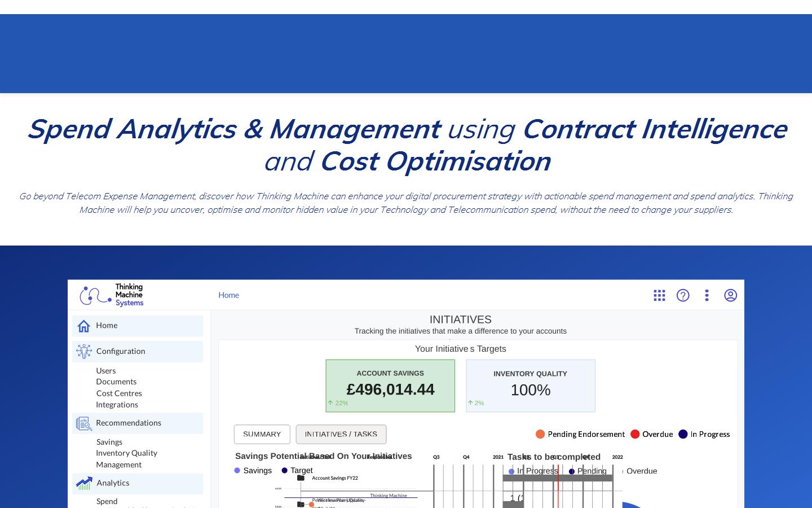Open the Recommendations section icon
The width and height of the screenshot is (812, 508).
coord(83,423)
